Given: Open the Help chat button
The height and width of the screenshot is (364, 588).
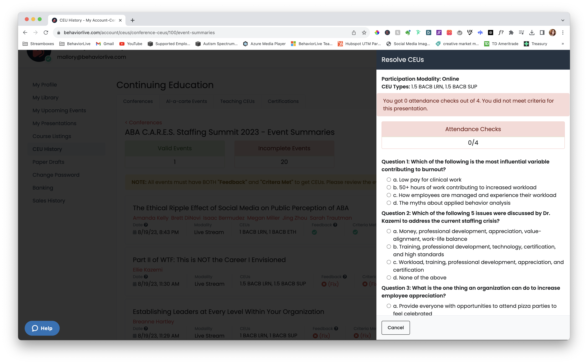Looking at the screenshot, I should coord(42,328).
